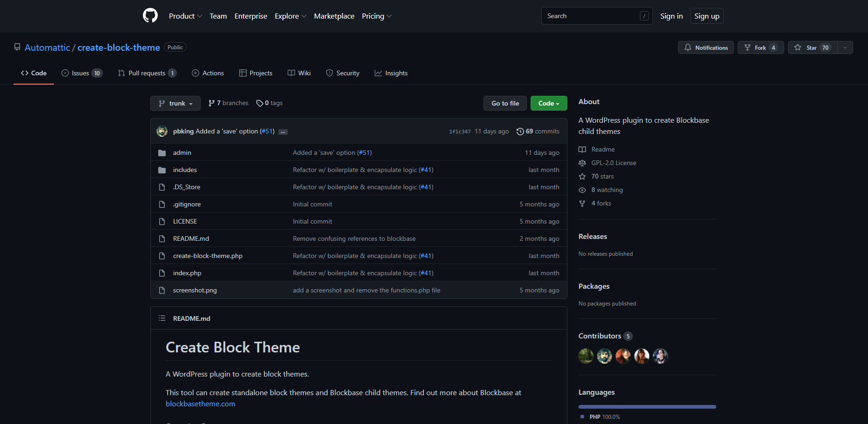
Task: View the 69 commits history
Action: tap(538, 132)
